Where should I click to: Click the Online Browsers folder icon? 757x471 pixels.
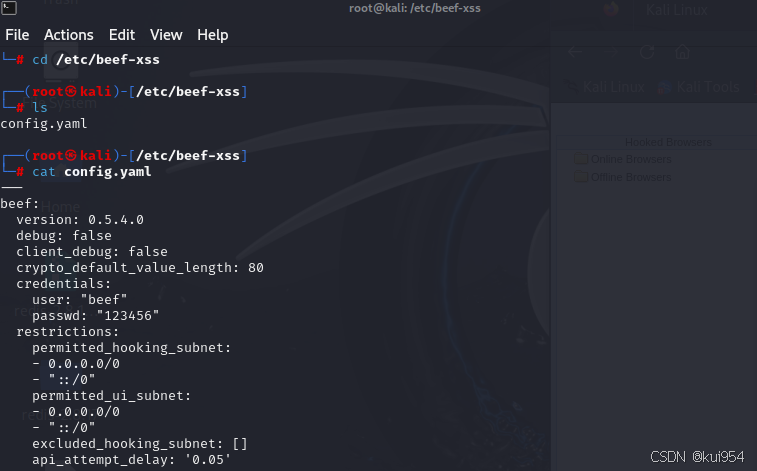(581, 159)
